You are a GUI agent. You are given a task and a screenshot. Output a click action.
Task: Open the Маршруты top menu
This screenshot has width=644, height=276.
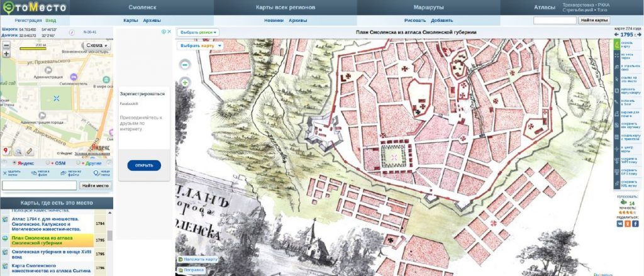tap(429, 8)
